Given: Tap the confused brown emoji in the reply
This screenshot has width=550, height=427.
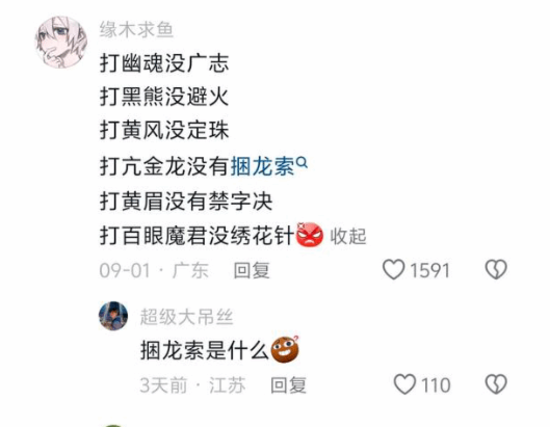Looking at the screenshot, I should click(285, 349).
